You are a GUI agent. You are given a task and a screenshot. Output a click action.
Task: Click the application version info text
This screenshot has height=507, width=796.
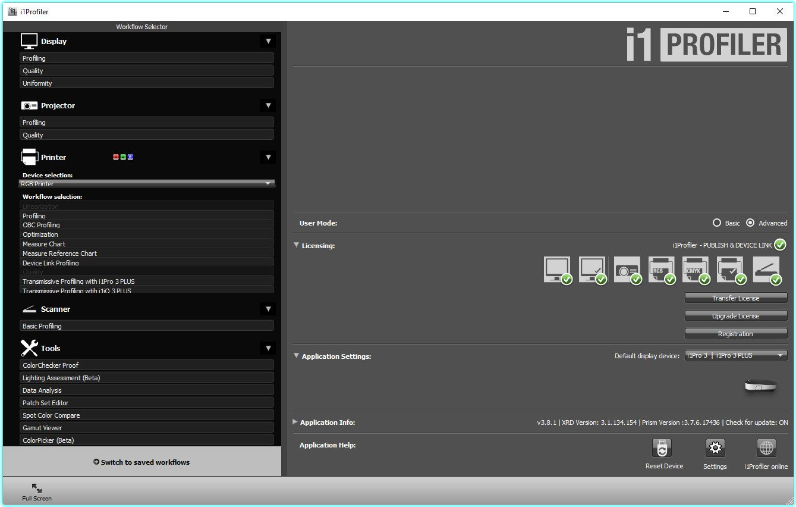(x=662, y=422)
